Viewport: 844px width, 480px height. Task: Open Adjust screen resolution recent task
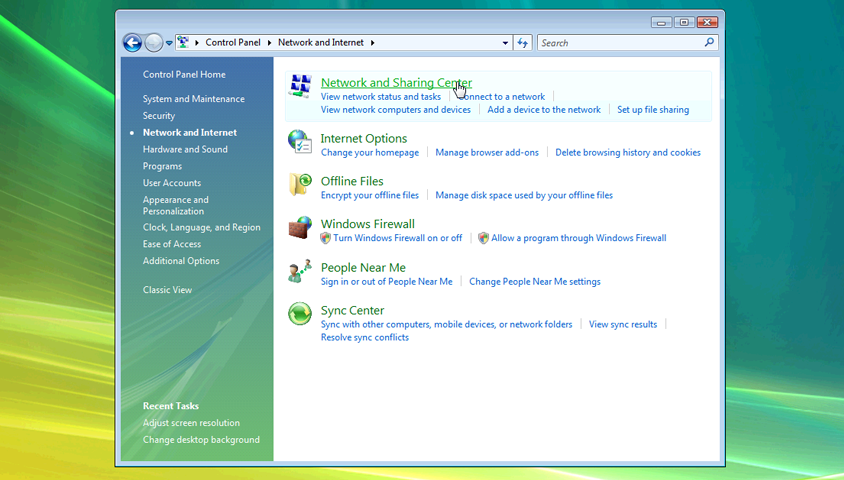[x=191, y=423]
